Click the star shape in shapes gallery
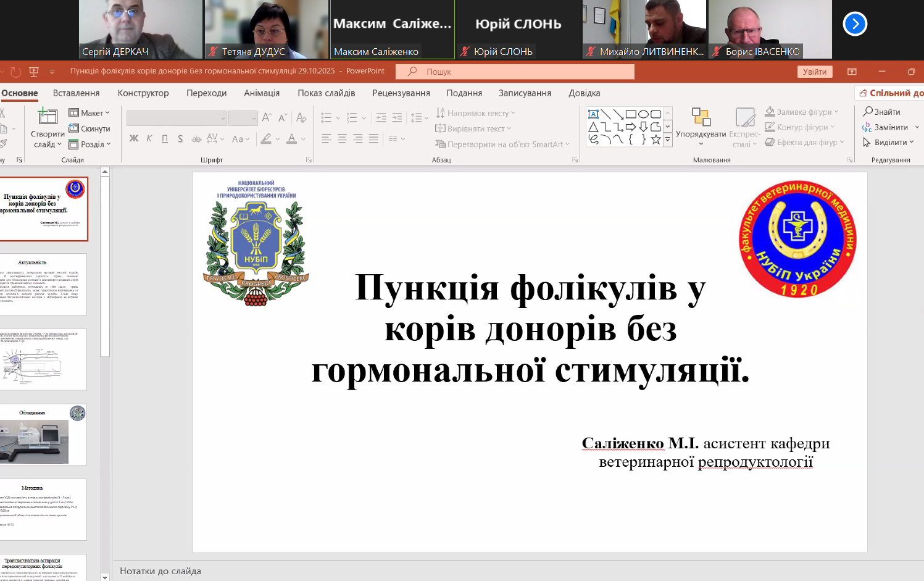 point(656,140)
